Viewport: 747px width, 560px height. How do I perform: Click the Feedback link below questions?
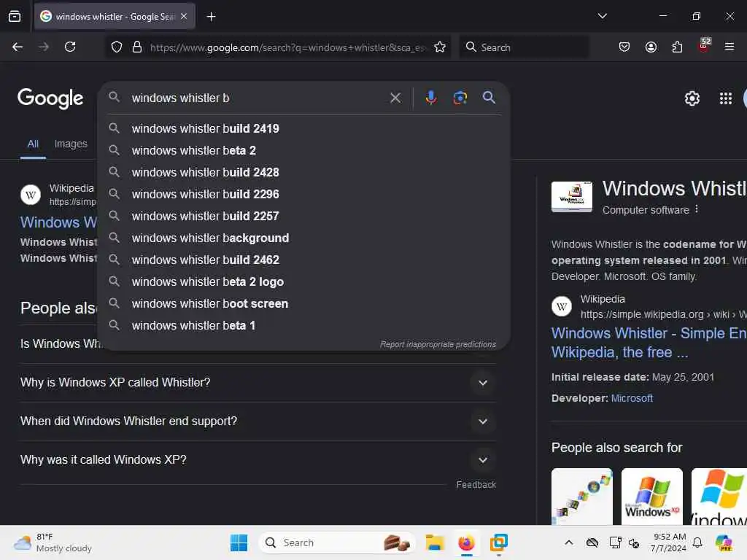[x=476, y=484]
